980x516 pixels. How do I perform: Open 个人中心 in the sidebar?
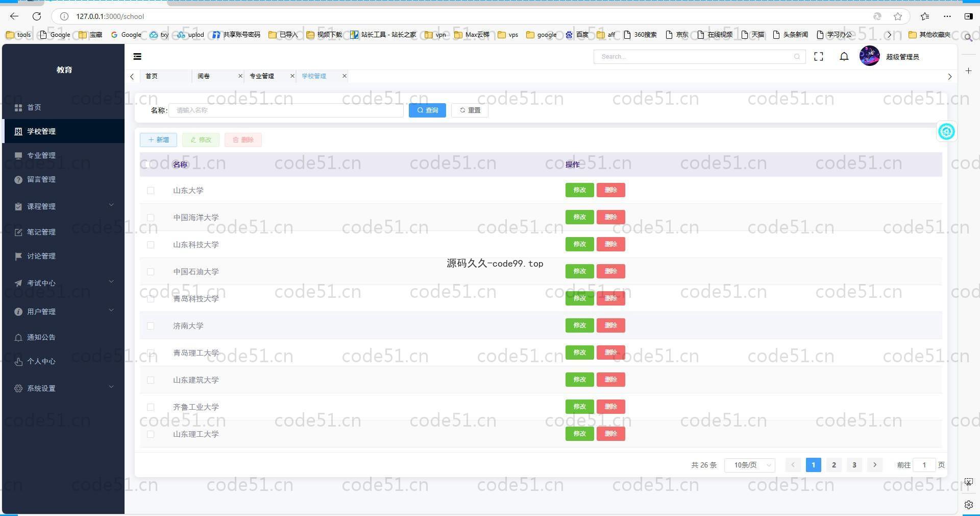63,361
